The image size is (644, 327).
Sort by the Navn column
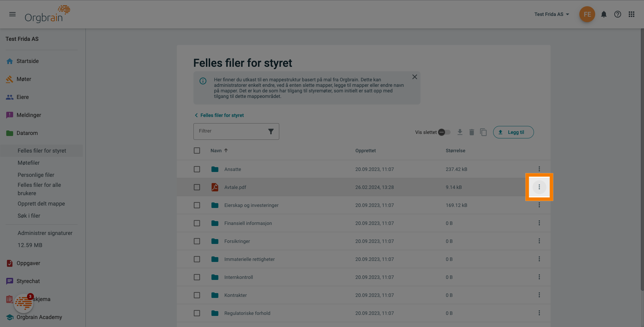point(219,151)
